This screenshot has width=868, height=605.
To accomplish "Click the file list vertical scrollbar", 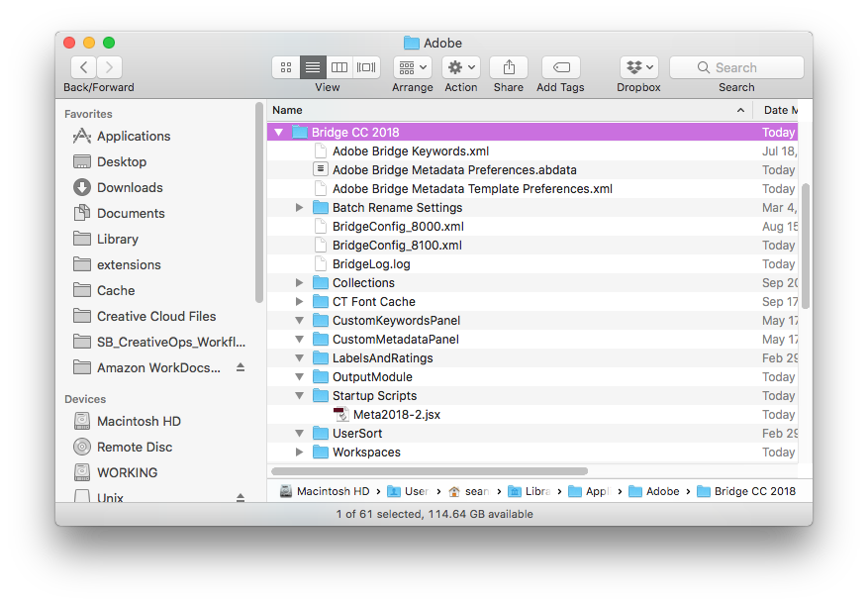I will coord(806,246).
